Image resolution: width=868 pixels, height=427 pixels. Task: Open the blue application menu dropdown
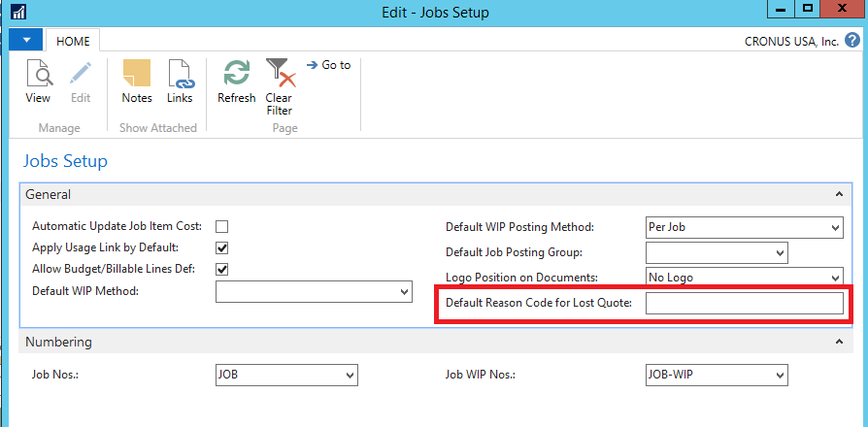pos(26,41)
